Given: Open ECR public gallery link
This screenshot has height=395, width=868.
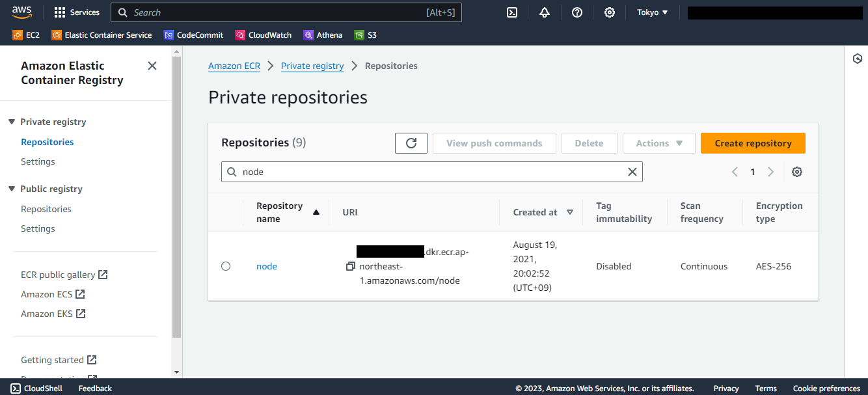Looking at the screenshot, I should tap(64, 275).
